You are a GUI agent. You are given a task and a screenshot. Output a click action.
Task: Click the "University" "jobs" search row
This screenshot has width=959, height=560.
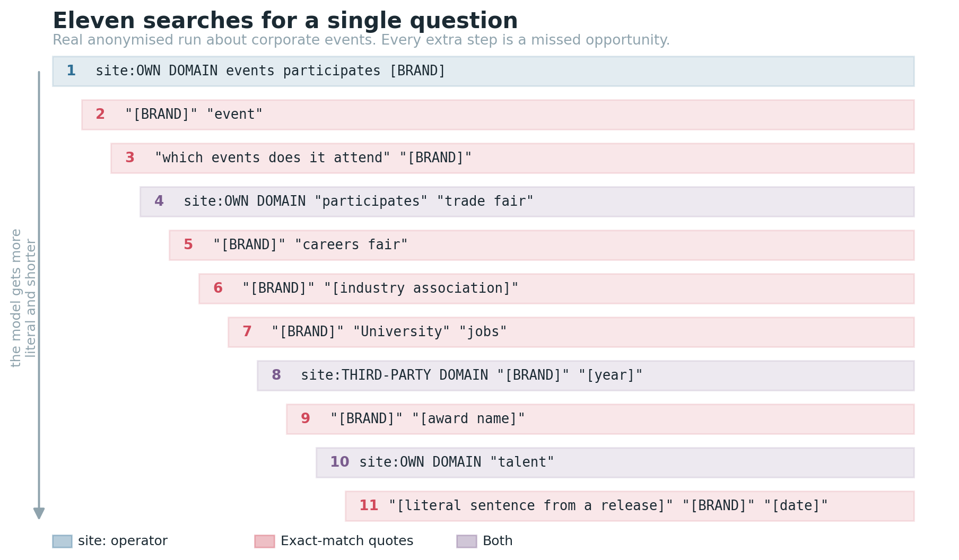point(571,332)
